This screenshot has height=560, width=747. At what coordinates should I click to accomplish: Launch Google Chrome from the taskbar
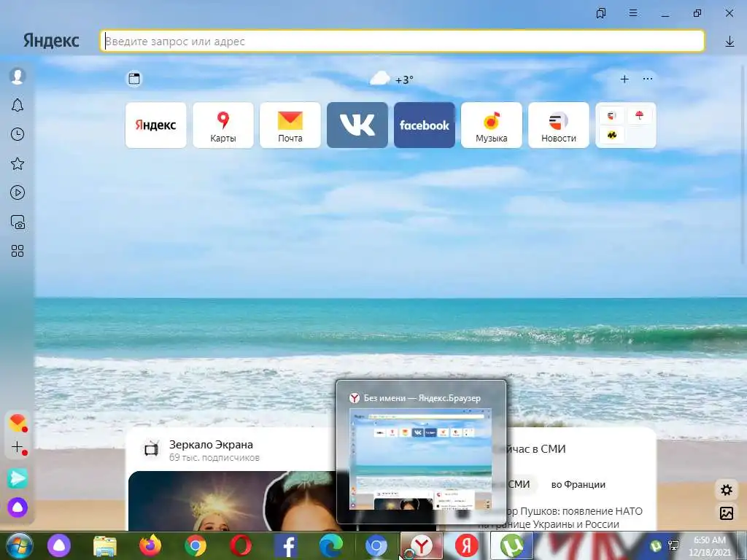(x=196, y=546)
